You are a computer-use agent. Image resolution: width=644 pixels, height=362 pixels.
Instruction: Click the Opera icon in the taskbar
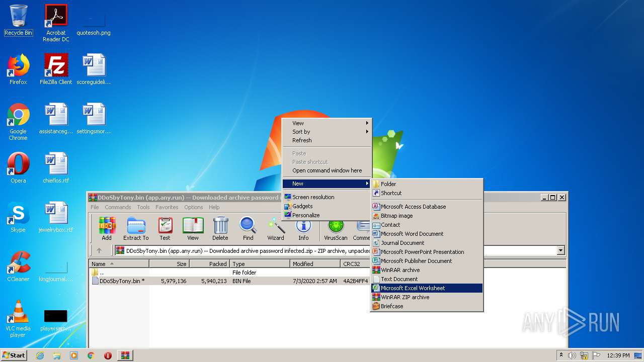point(108,355)
